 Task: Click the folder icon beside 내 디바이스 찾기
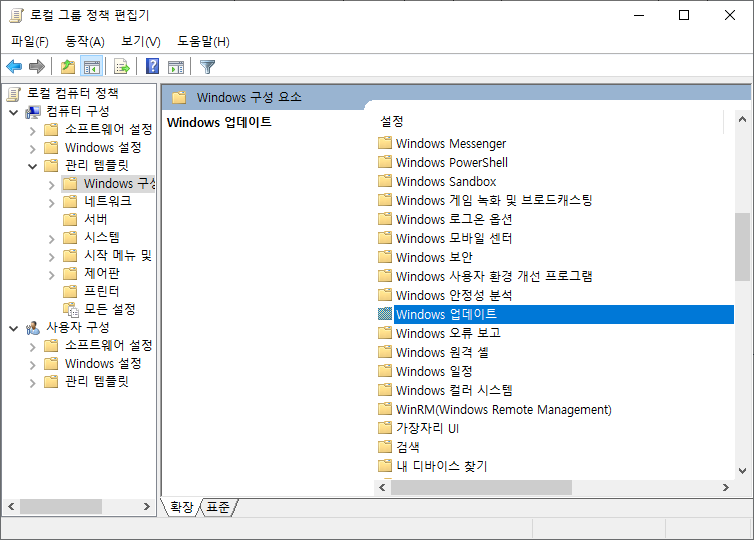point(385,466)
